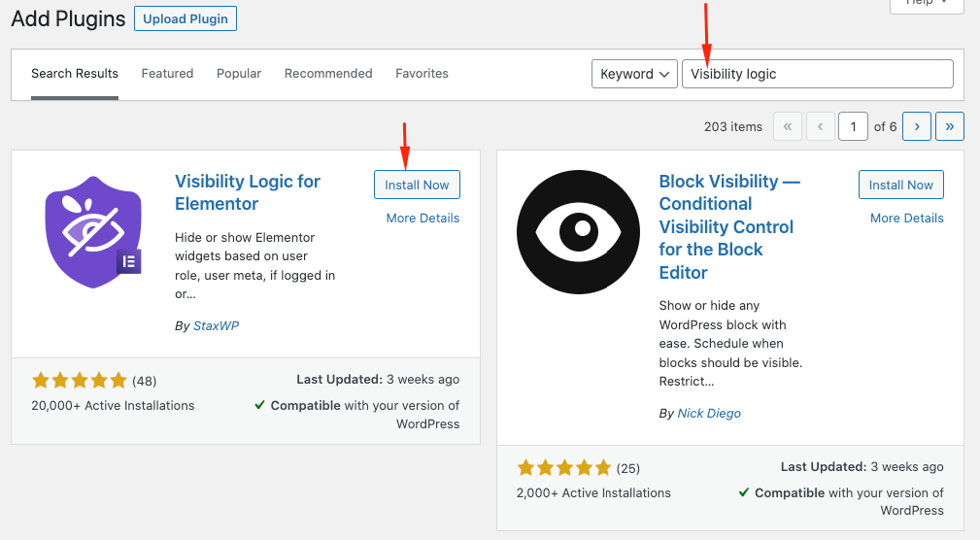This screenshot has height=540, width=980.
Task: Click the five-star rating for Visibility Logic for Elementor
Action: [x=80, y=380]
